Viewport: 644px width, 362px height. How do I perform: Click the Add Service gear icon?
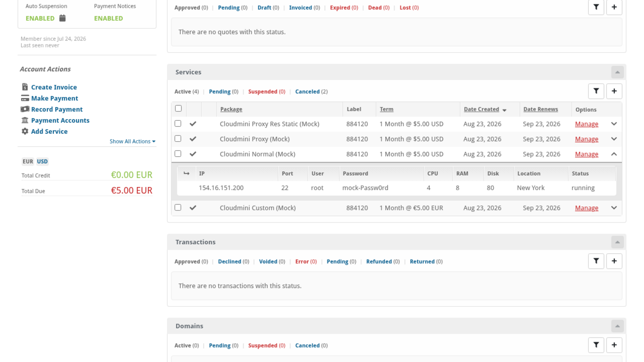(25, 131)
